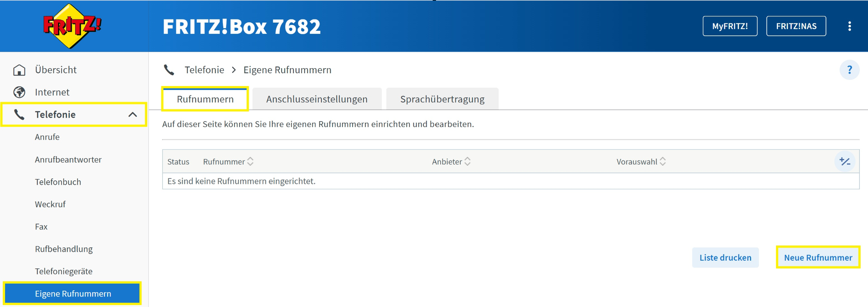Click the FRITZ!Box 7682 title
Viewport: 868px width, 307px height.
(x=242, y=26)
